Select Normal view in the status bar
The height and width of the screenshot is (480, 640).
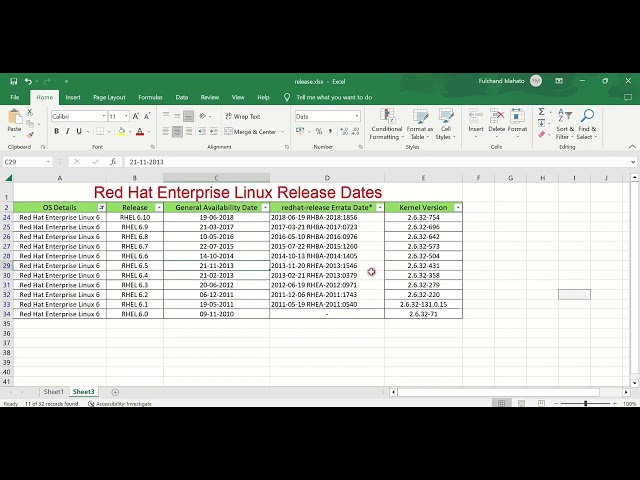(501, 403)
